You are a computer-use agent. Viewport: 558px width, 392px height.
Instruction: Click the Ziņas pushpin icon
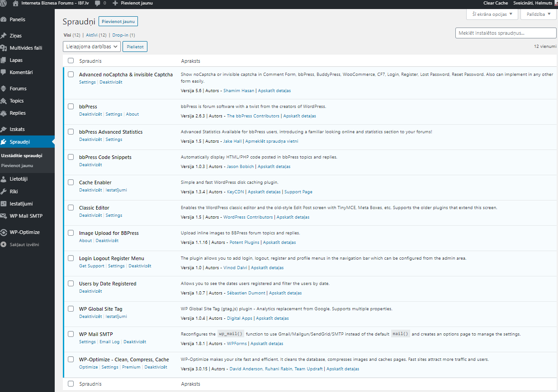[4, 36]
